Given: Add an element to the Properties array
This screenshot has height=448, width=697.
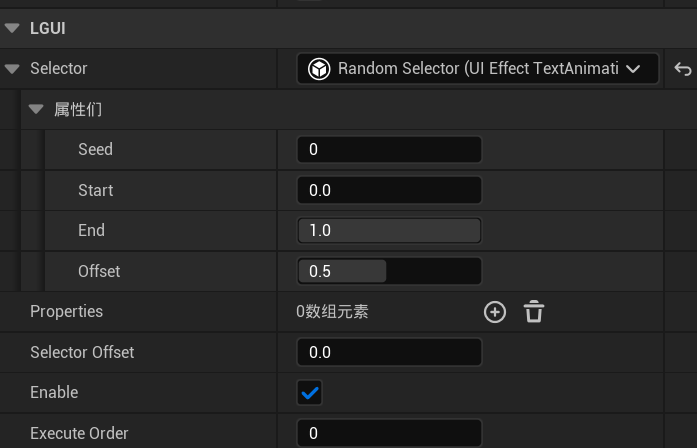Looking at the screenshot, I should [x=495, y=312].
